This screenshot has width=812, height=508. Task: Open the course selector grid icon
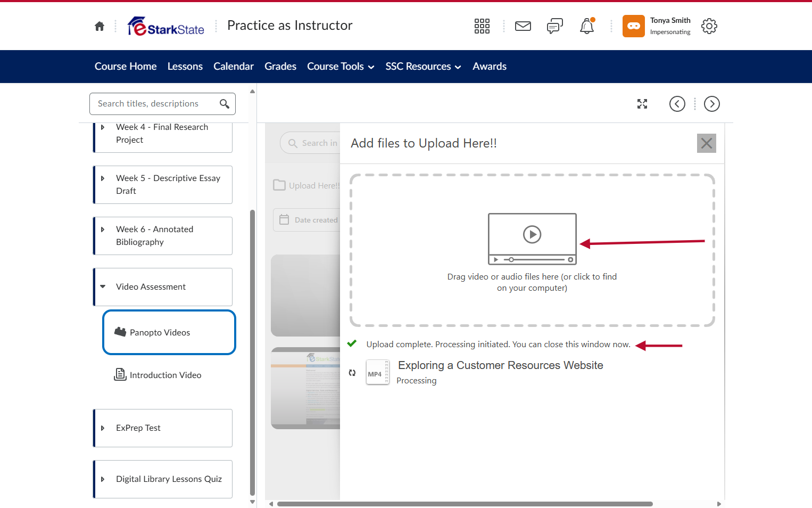coord(482,26)
